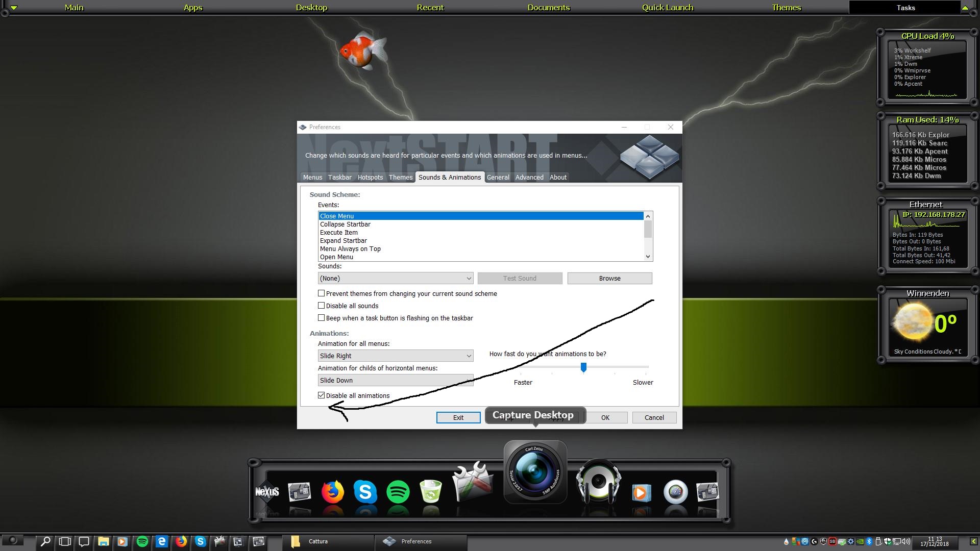980x551 pixels.
Task: Open Skype from the dock
Action: point(365,492)
